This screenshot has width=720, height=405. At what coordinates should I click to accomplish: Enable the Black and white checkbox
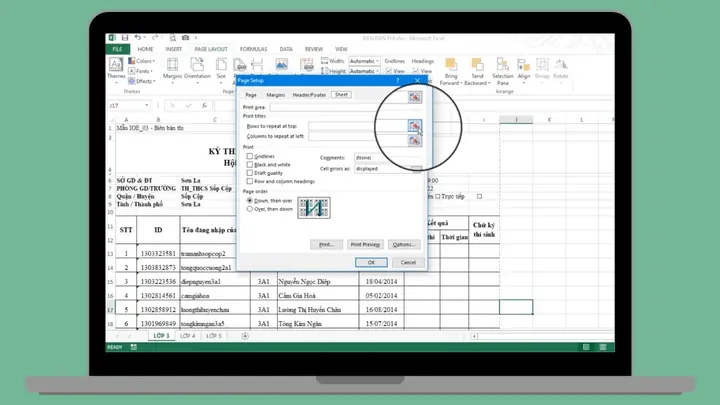[x=250, y=165]
